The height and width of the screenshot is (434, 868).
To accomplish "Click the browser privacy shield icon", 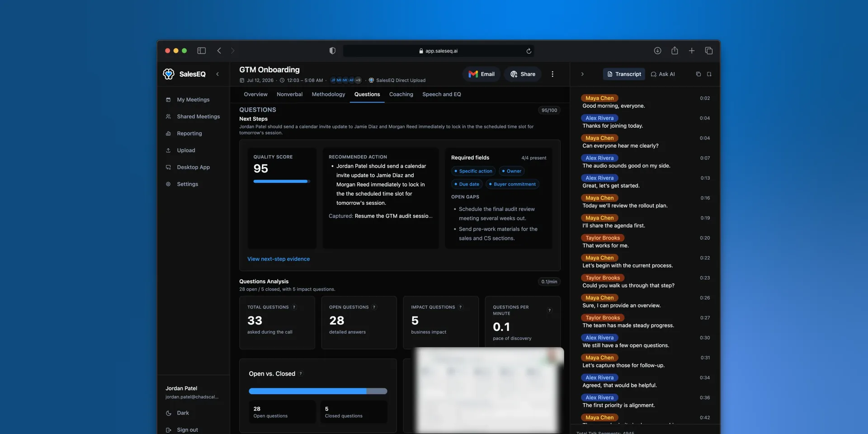I will click(x=332, y=51).
